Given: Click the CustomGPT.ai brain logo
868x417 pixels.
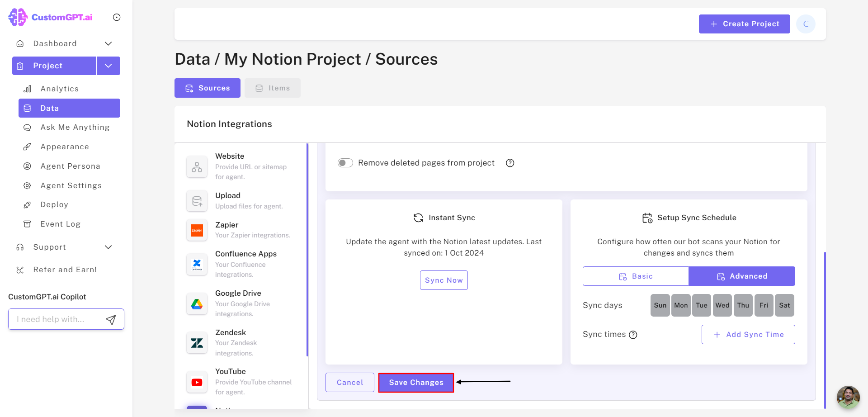Looking at the screenshot, I should point(18,17).
